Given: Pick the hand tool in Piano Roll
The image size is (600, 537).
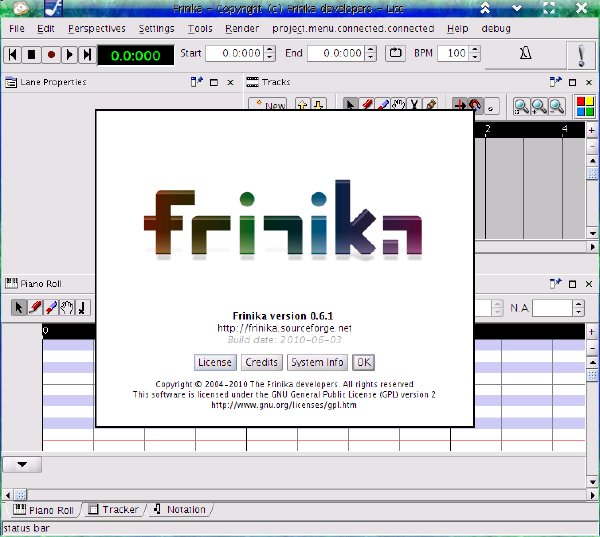Looking at the screenshot, I should point(67,307).
